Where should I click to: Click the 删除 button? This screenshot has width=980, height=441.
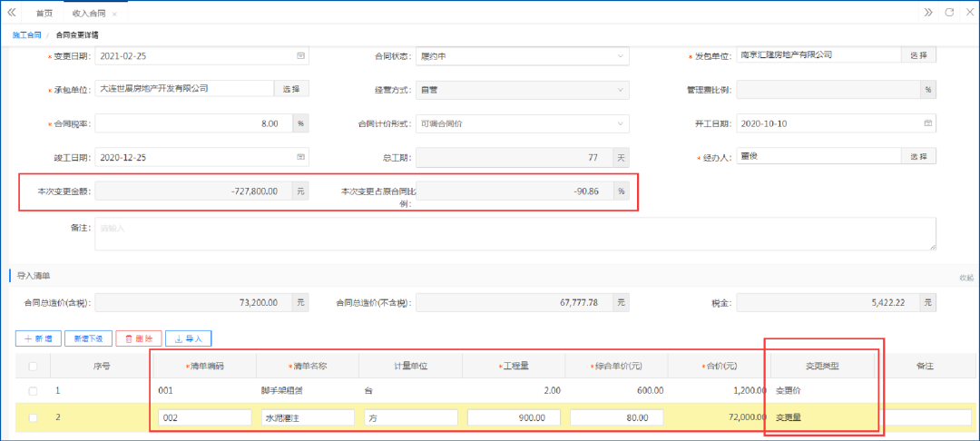point(139,338)
